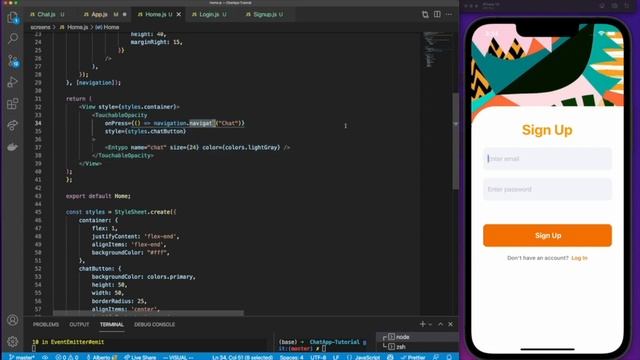The image size is (640, 360).
Task: Click the Home symbol breadcrumb
Action: point(107,27)
